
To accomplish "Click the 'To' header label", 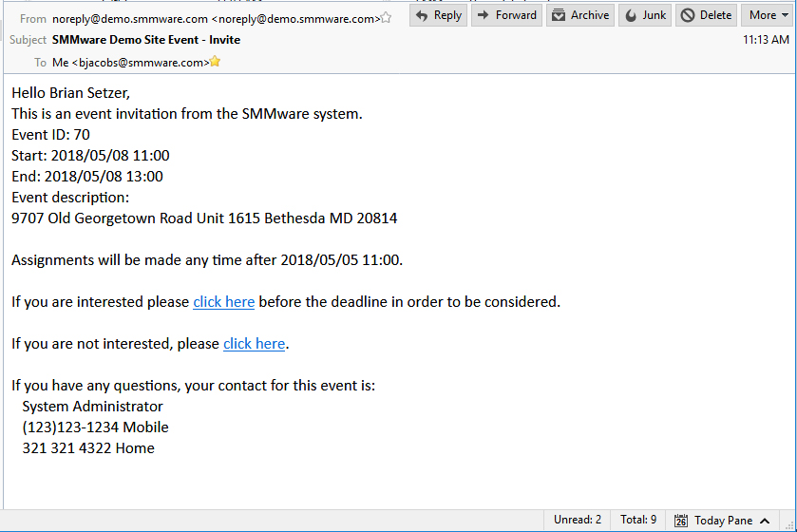I will (x=41, y=63).
